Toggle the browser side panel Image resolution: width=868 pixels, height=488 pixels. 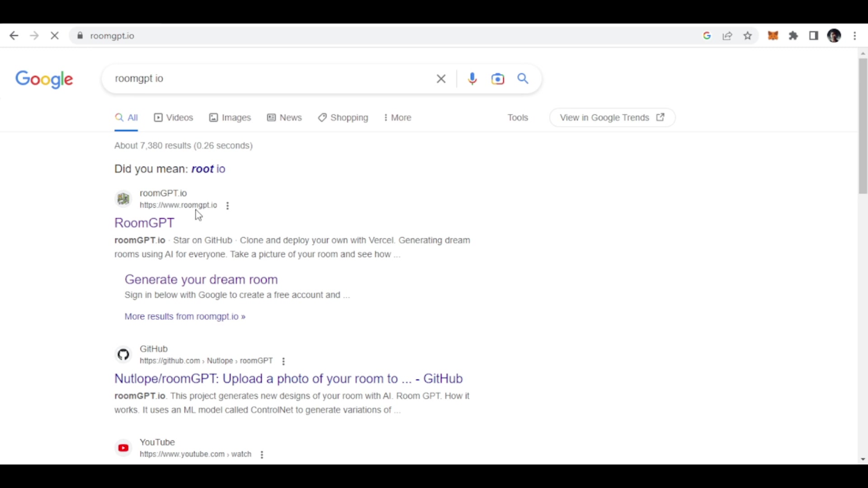tap(814, 36)
